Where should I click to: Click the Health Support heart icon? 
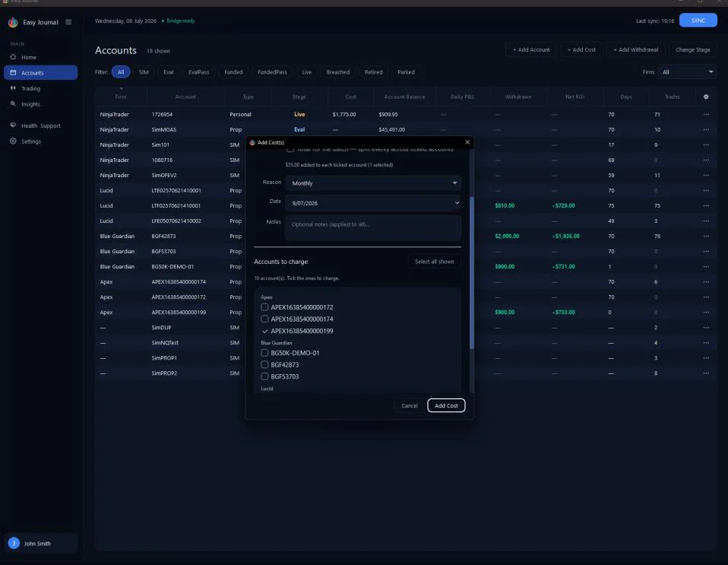(x=13, y=125)
